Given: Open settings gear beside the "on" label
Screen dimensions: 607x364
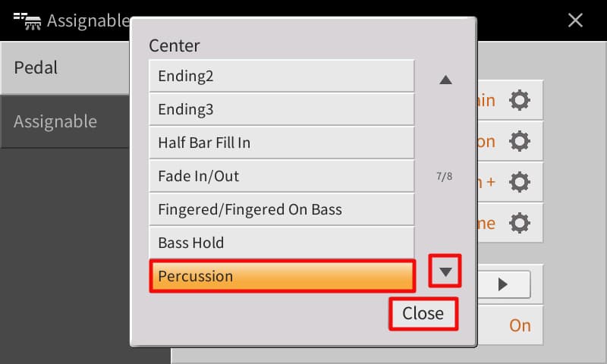Looking at the screenshot, I should (520, 141).
